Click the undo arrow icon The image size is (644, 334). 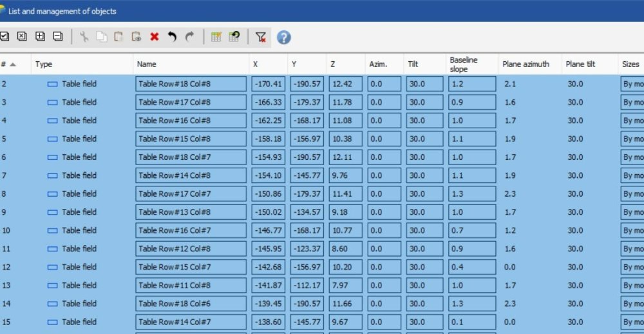pyautogui.click(x=172, y=37)
